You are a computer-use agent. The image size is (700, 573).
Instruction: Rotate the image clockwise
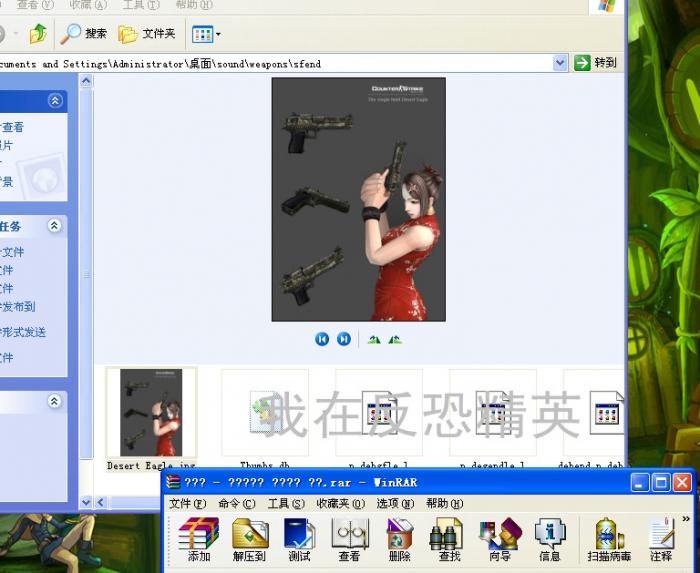[374, 340]
